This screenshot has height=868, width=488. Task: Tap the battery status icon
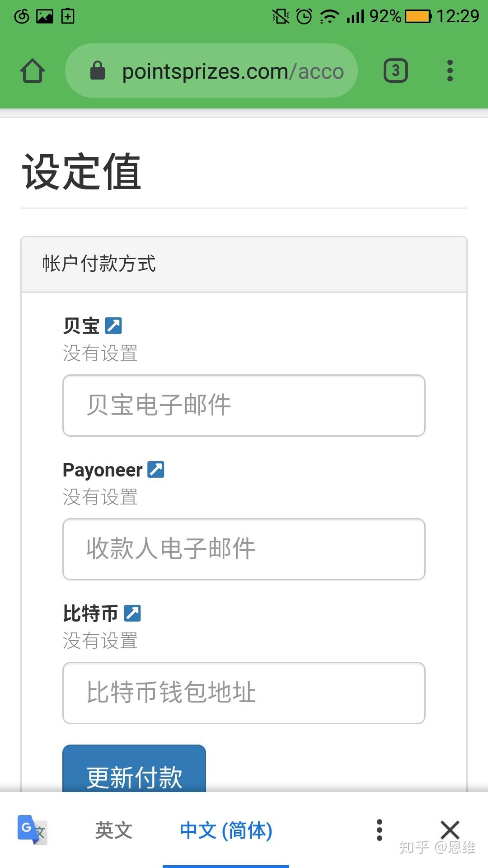click(x=418, y=17)
